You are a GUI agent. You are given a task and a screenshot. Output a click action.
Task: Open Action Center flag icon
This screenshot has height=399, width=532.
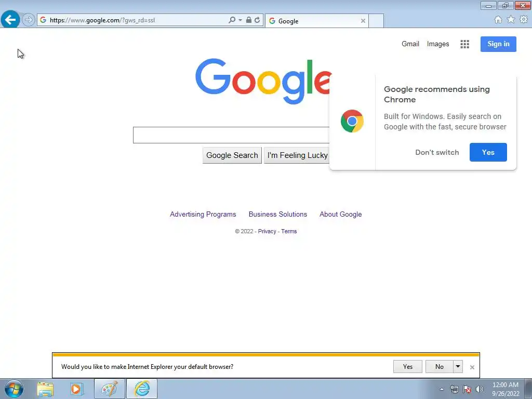467,389
